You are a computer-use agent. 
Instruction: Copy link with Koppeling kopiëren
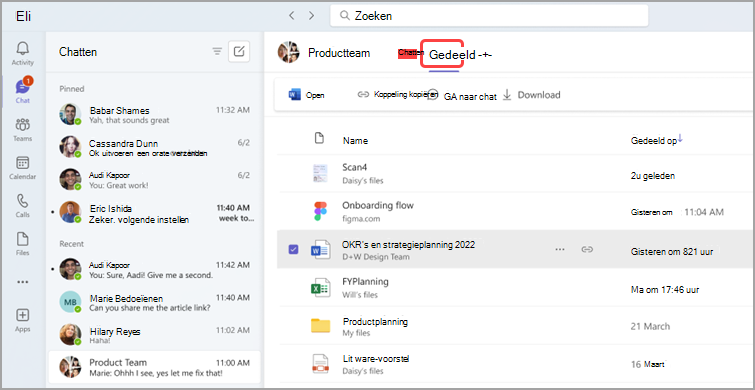pos(397,95)
